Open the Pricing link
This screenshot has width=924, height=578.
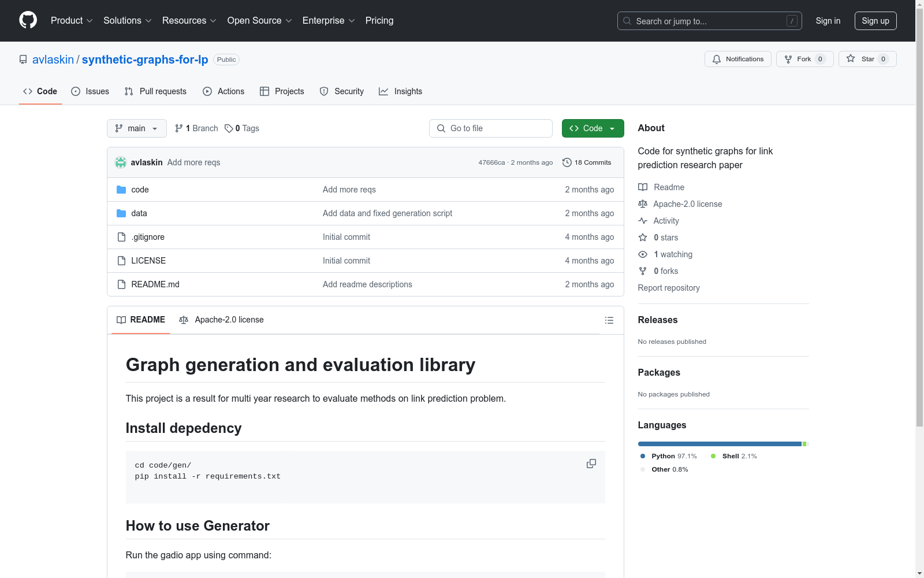point(379,21)
